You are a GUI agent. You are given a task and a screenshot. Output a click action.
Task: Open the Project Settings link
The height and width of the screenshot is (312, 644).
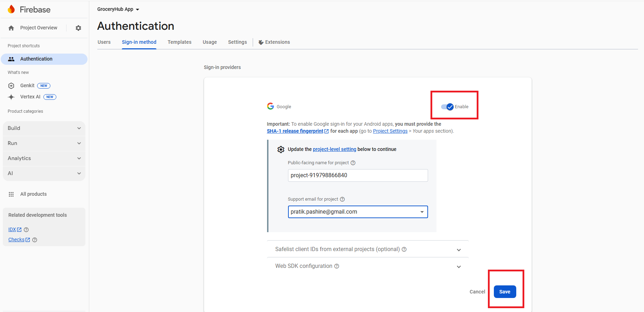(390, 131)
